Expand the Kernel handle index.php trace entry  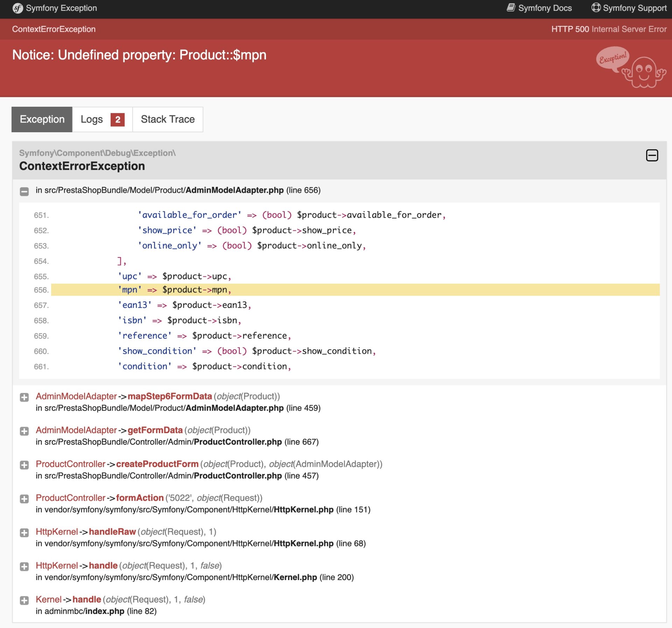pyautogui.click(x=24, y=600)
